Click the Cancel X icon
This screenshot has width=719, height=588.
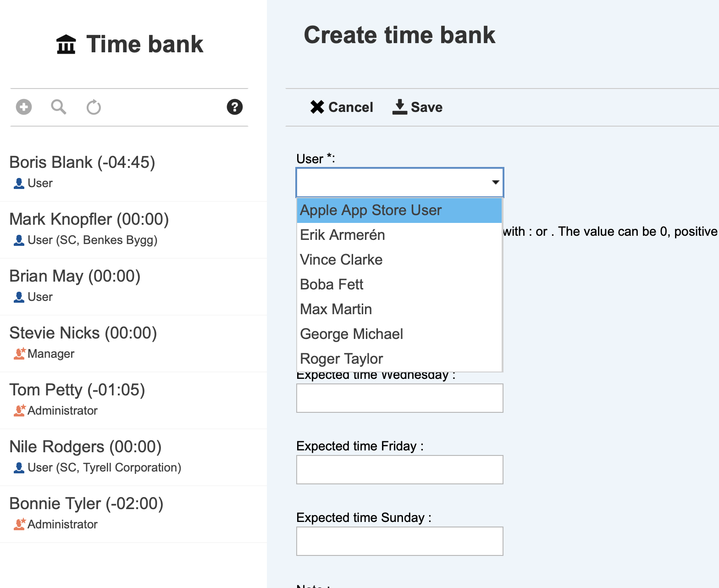point(317,107)
